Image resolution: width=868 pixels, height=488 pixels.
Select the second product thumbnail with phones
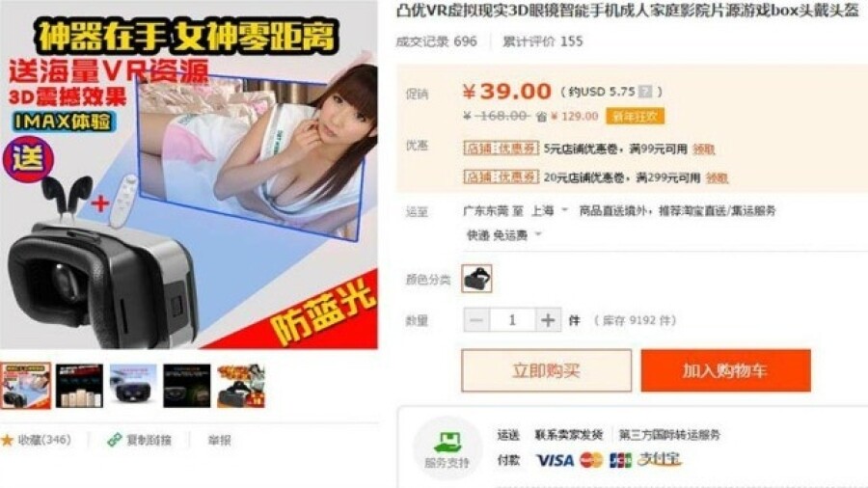79,386
